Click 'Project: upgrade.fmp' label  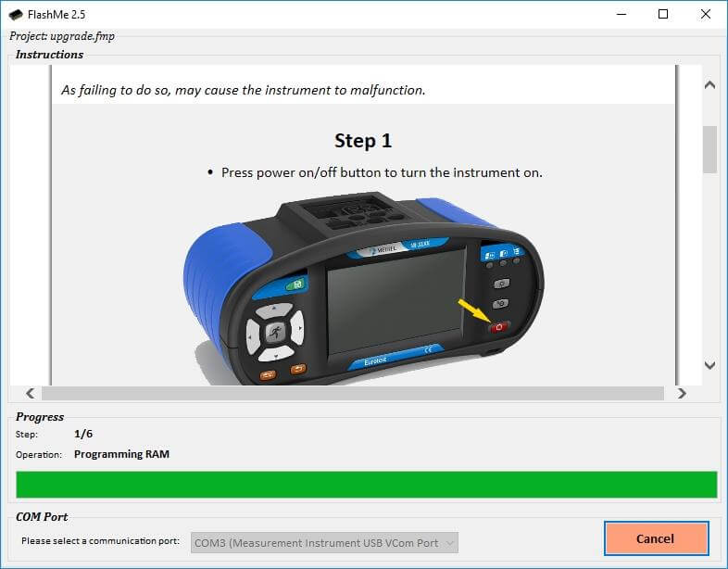click(x=62, y=36)
